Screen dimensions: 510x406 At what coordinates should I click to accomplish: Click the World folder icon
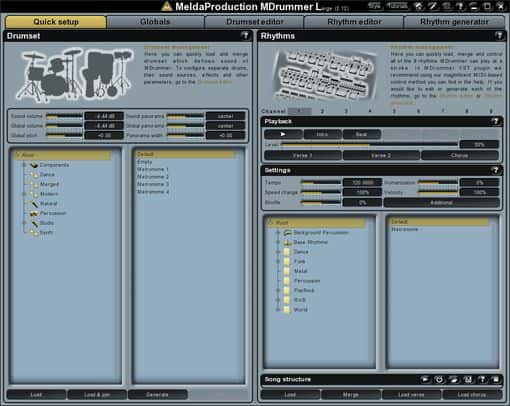[287, 310]
